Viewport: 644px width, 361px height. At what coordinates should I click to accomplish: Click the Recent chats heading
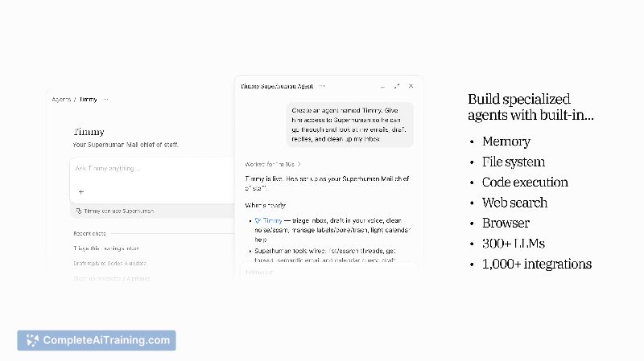(89, 233)
